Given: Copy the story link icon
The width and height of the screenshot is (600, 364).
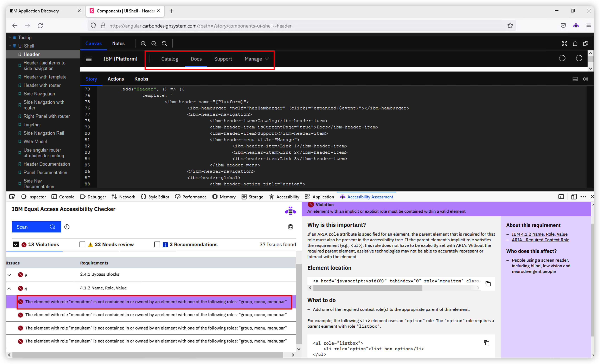Looking at the screenshot, I should [x=575, y=44].
